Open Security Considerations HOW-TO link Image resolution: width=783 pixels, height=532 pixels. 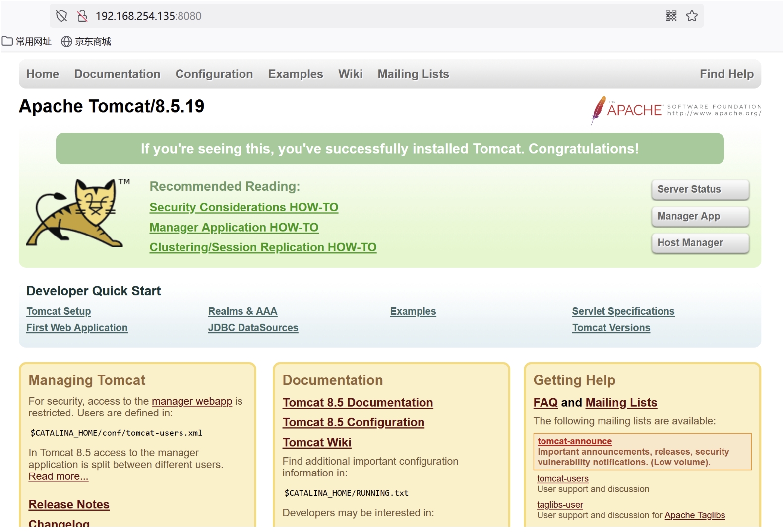pyautogui.click(x=244, y=207)
